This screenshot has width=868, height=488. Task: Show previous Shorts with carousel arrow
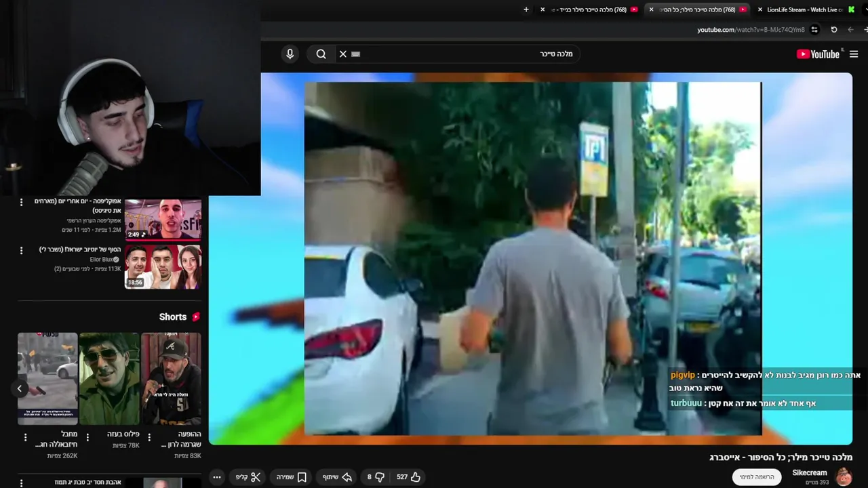point(20,388)
